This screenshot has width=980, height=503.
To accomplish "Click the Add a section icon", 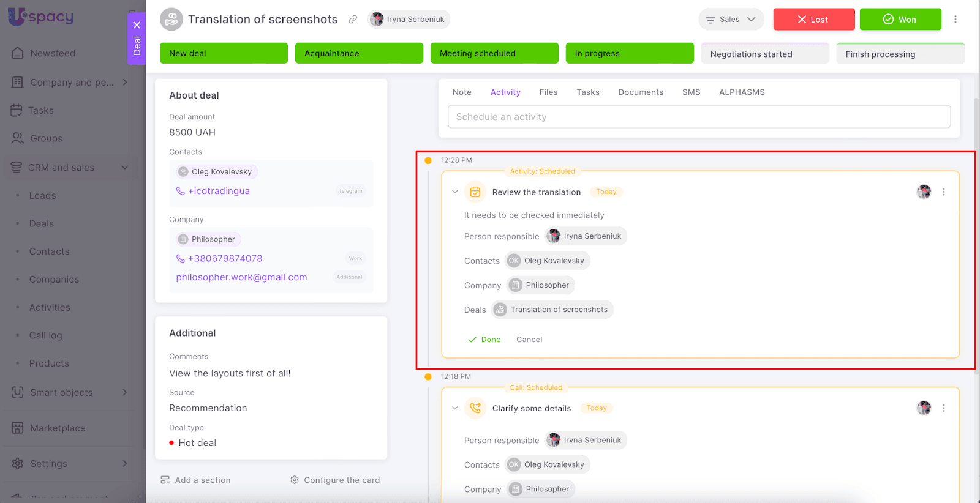I will (165, 480).
